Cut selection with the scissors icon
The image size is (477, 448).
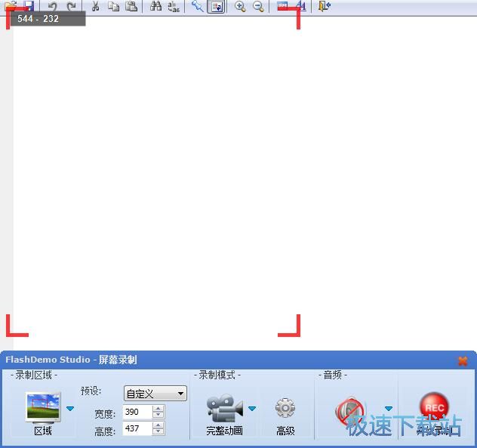(x=96, y=6)
